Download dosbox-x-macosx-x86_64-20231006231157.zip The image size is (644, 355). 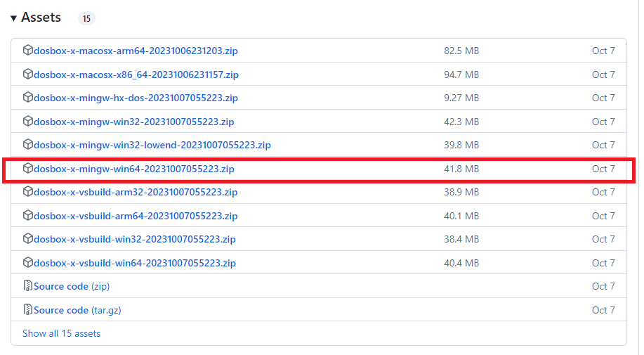pyautogui.click(x=136, y=75)
